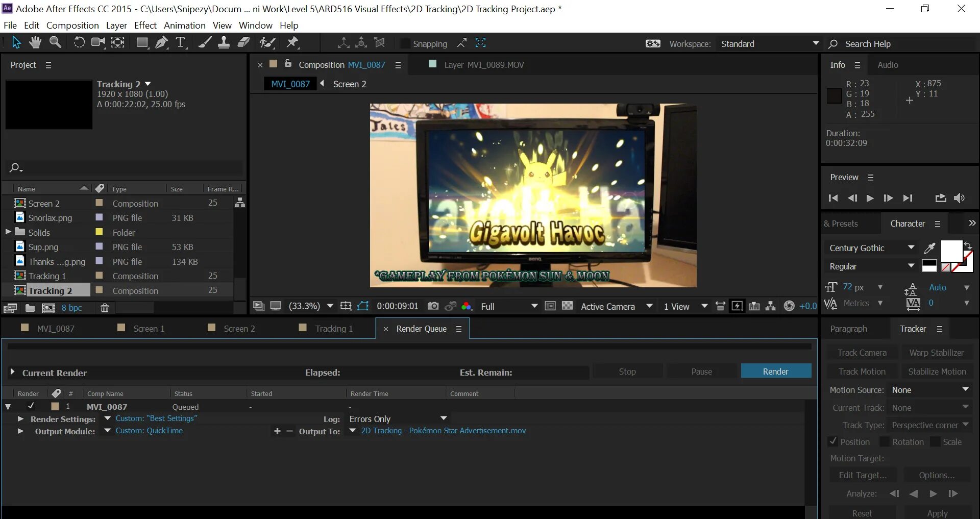Open the Motion Source dropdown
Screen dimensions: 980x519
pyautogui.click(x=929, y=390)
